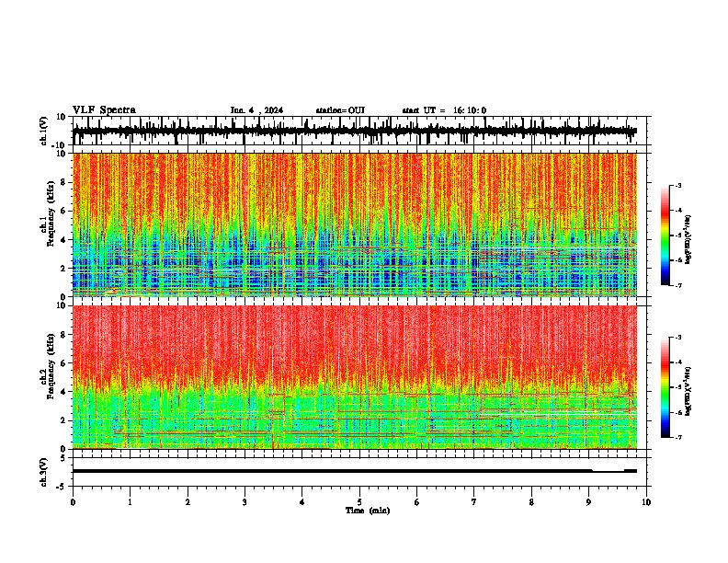Click the time axis tick label "8"

pyautogui.click(x=531, y=502)
